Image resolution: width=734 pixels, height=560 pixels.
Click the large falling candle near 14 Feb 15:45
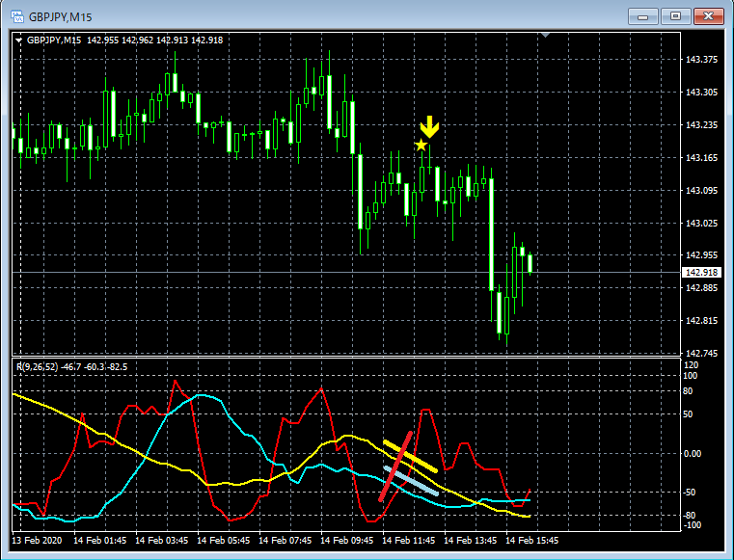pos(492,234)
